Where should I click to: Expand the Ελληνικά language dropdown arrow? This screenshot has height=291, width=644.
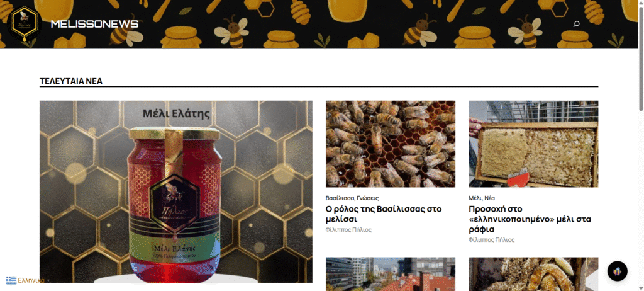coord(48,281)
